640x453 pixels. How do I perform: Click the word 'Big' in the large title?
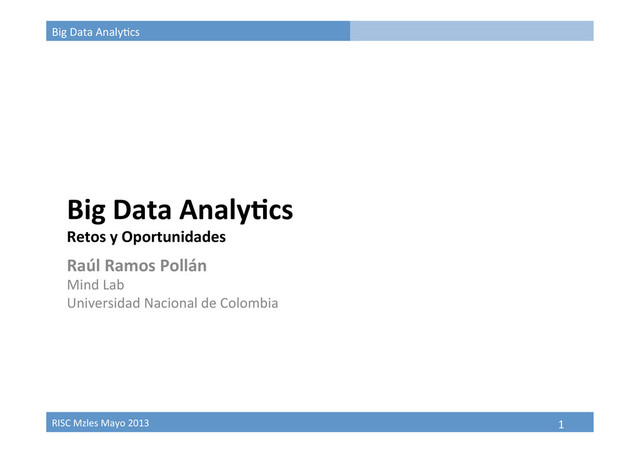(86, 211)
